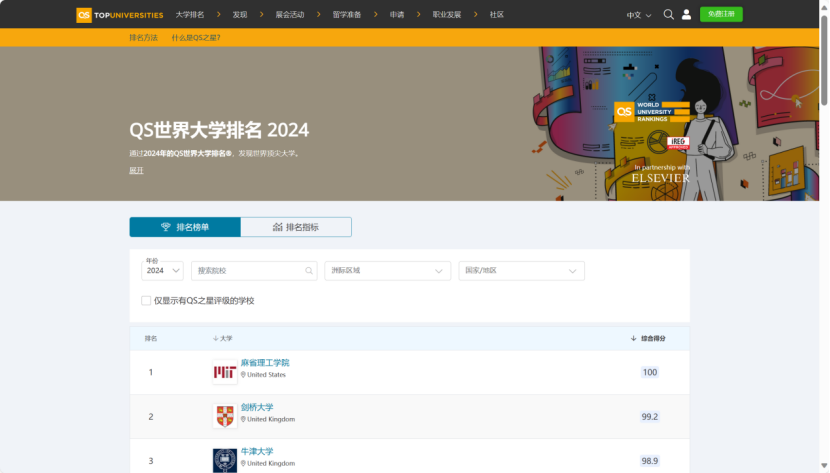This screenshot has height=473, width=830.
Task: Click the score 98.9 for Oxford
Action: [649, 461]
